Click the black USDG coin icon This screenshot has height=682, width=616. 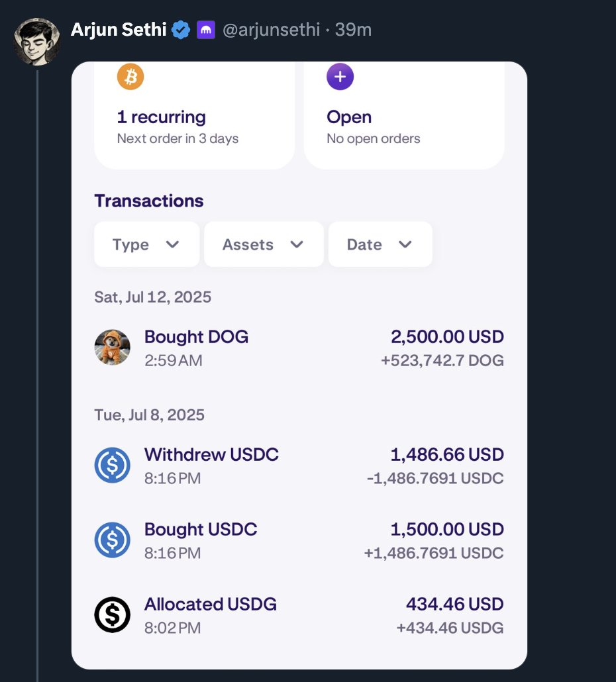click(113, 615)
